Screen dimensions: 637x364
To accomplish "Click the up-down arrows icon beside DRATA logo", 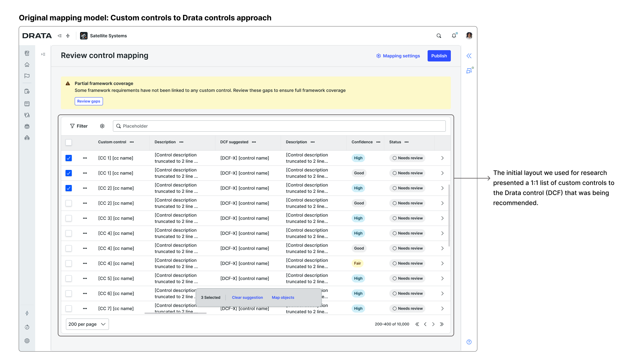I will 68,36.
